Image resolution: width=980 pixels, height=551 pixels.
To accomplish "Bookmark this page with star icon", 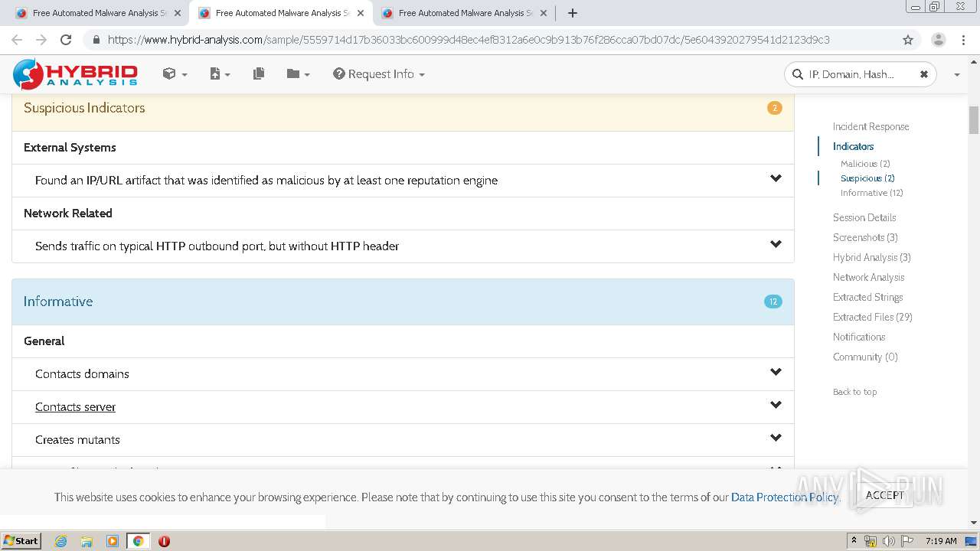I will (908, 40).
